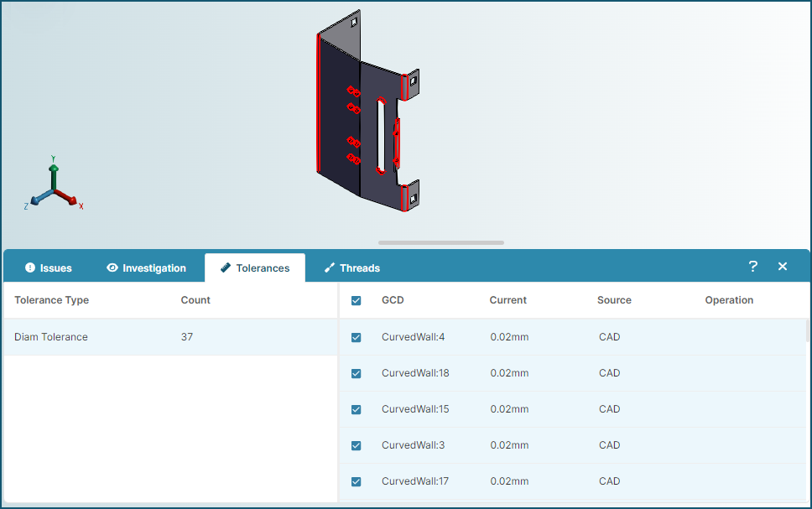Click the Count column header
The image size is (812, 509).
[x=195, y=300]
